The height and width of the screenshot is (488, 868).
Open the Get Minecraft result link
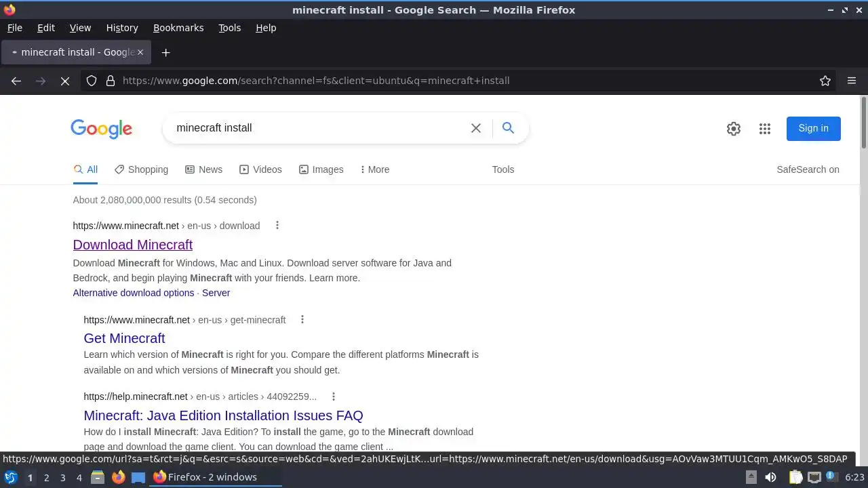(124, 338)
